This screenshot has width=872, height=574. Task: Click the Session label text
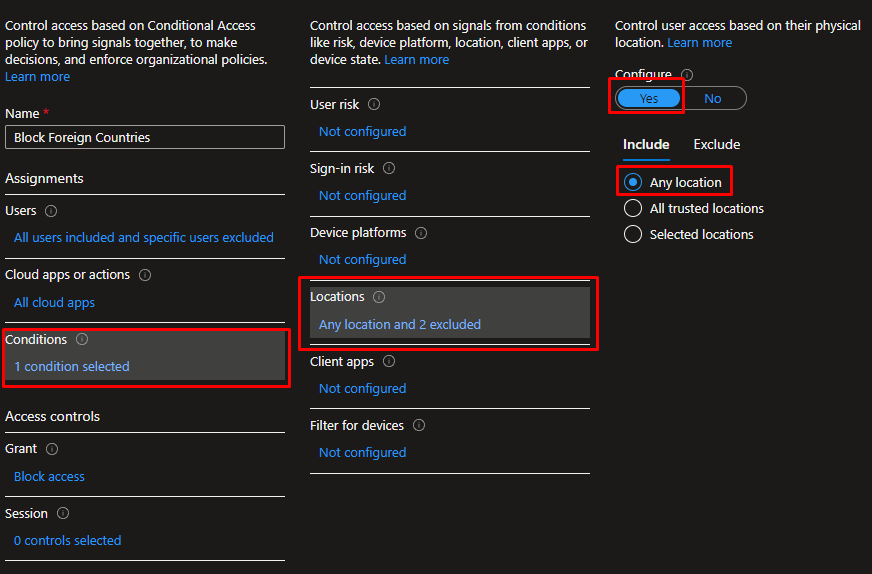(x=26, y=513)
